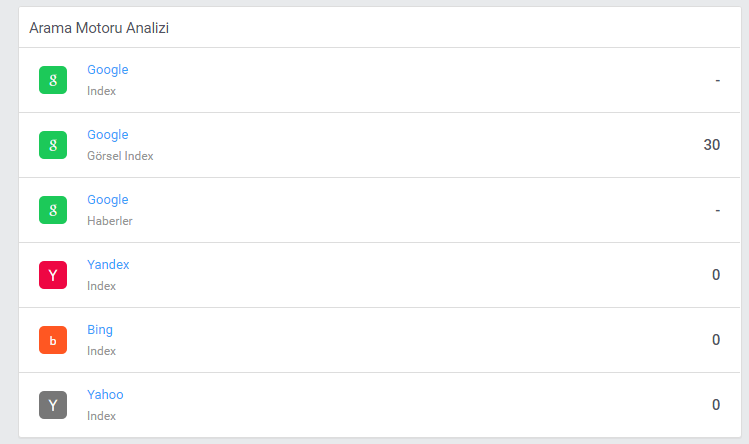Open the Google link above Index
The image size is (749, 444).
pos(107,70)
